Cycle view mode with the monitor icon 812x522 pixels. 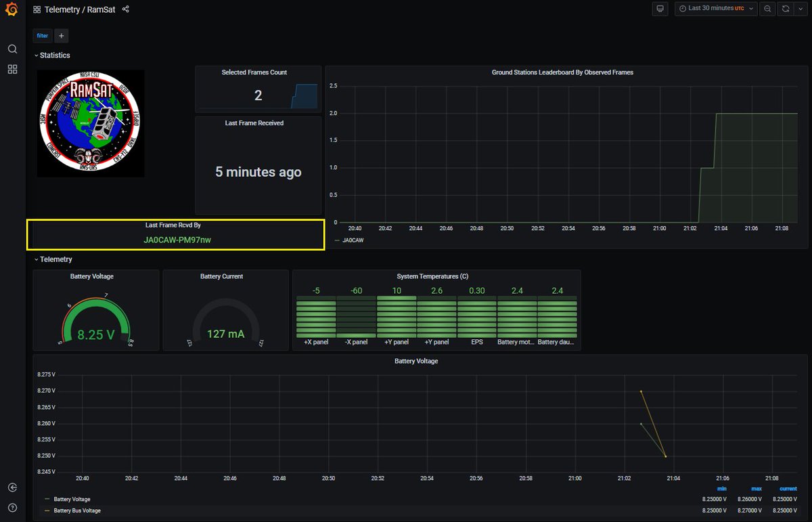[x=660, y=9]
